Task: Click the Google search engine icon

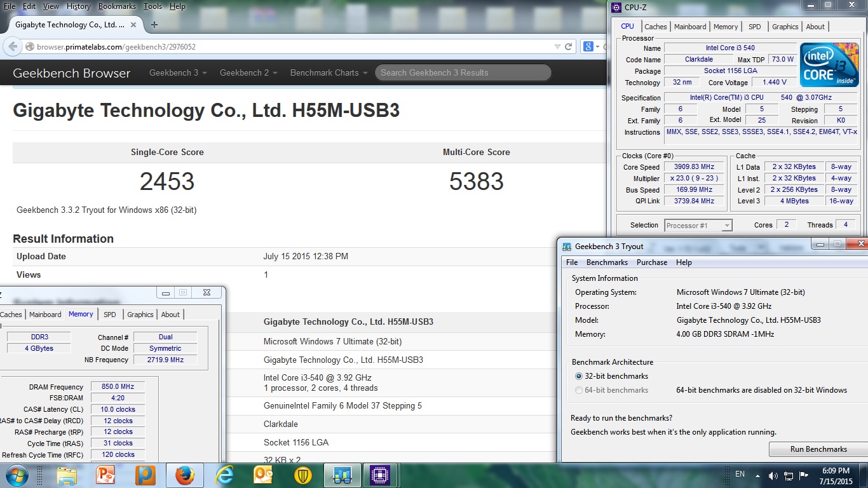Action: 588,46
